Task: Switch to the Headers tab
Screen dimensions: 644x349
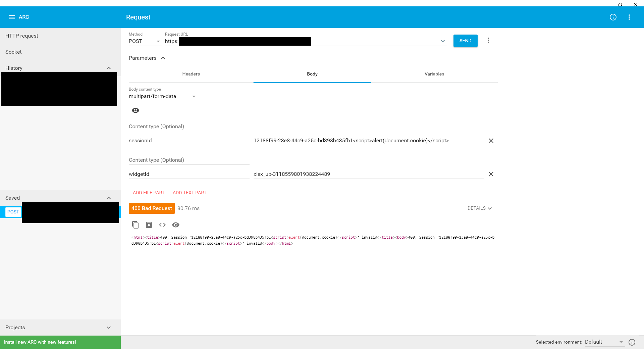Action: [191, 74]
